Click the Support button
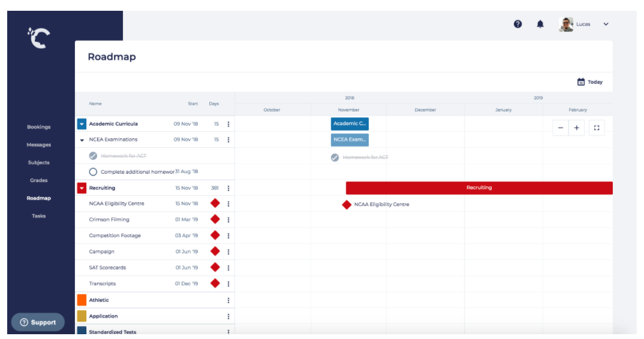 [38, 322]
